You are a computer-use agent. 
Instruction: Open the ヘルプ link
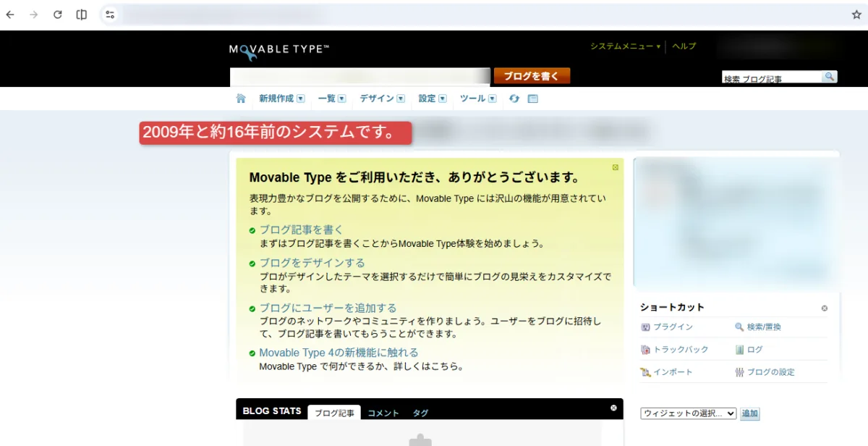click(684, 46)
